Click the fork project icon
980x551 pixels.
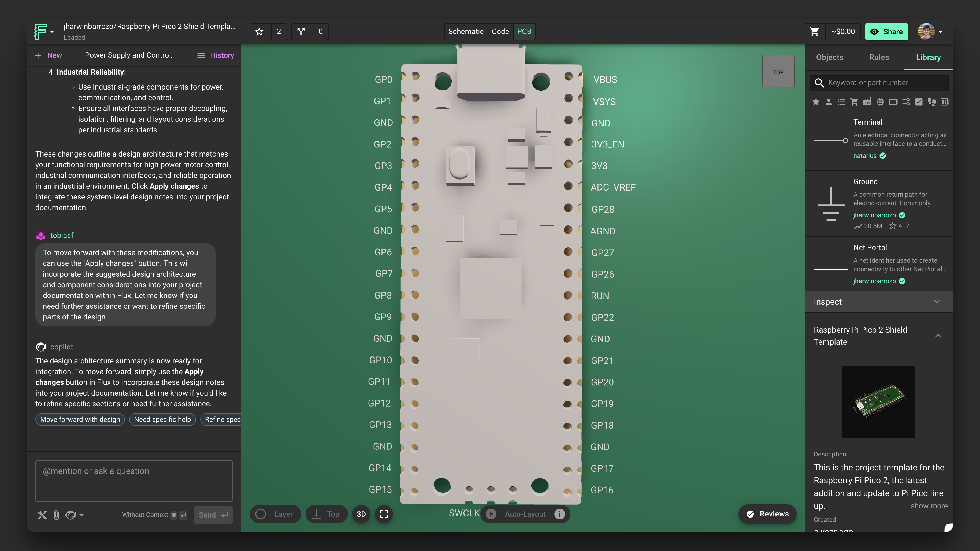pyautogui.click(x=301, y=32)
